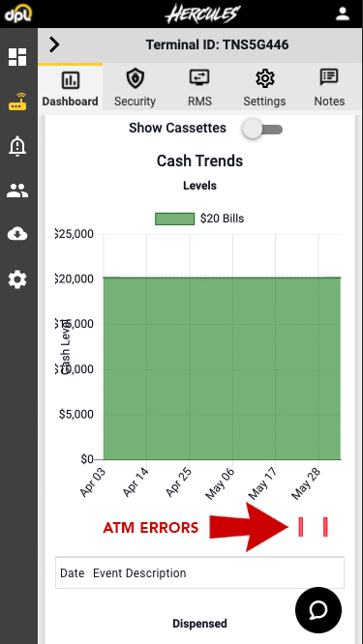Viewport: 363px width, 644px height.
Task: Open the dashboard grid icon in sidebar
Action: click(x=17, y=57)
